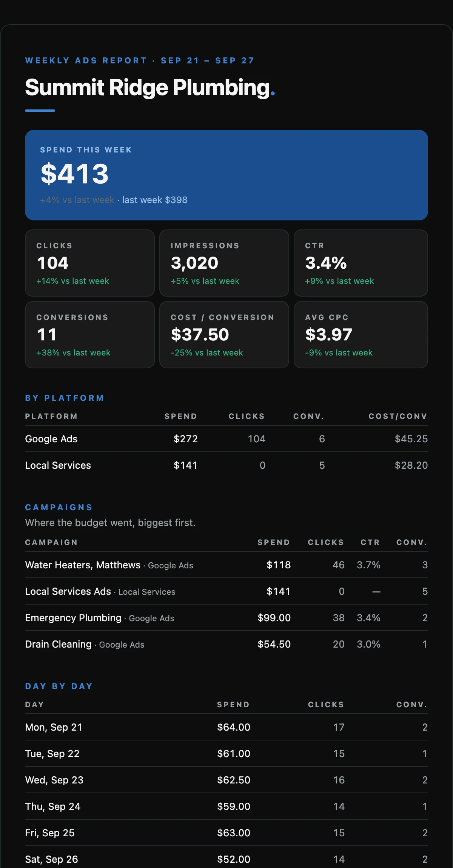Select the Google Ads platform row name
Screen dimensions: 453x868
click(x=51, y=439)
